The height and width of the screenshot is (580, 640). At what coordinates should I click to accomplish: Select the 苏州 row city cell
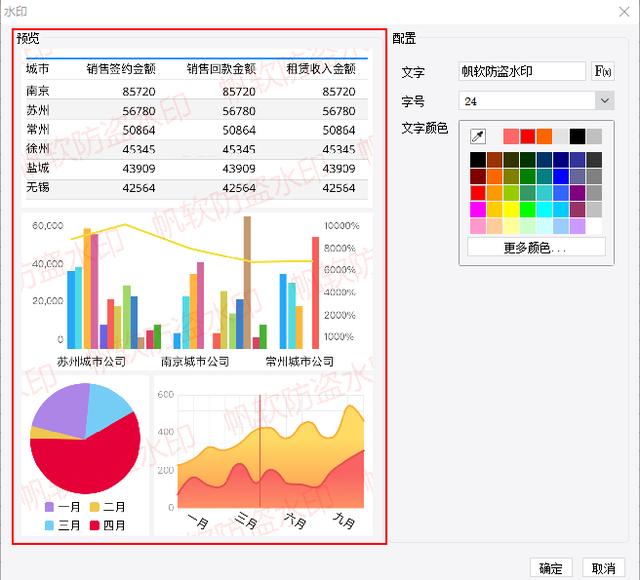[38, 110]
